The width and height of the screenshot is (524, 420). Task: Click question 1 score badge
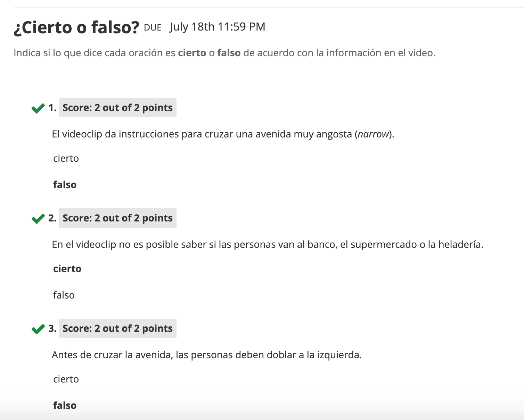click(x=117, y=108)
